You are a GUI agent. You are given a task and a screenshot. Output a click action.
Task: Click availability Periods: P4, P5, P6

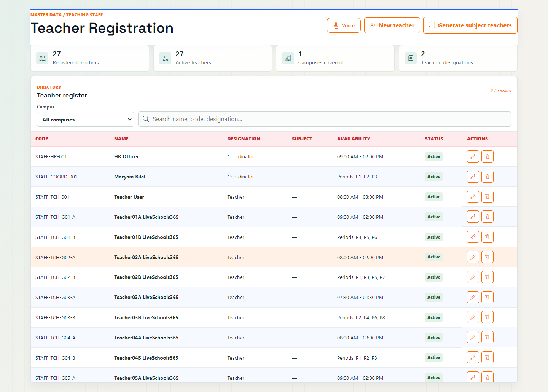point(357,237)
